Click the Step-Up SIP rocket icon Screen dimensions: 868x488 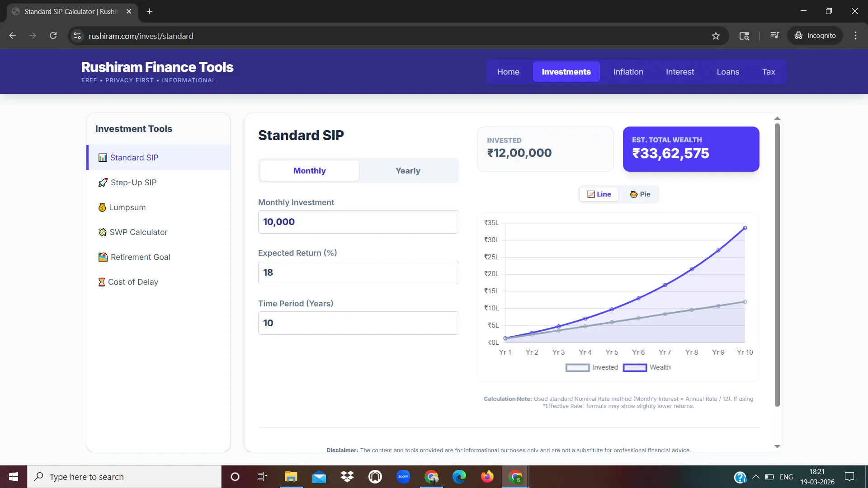coord(103,183)
